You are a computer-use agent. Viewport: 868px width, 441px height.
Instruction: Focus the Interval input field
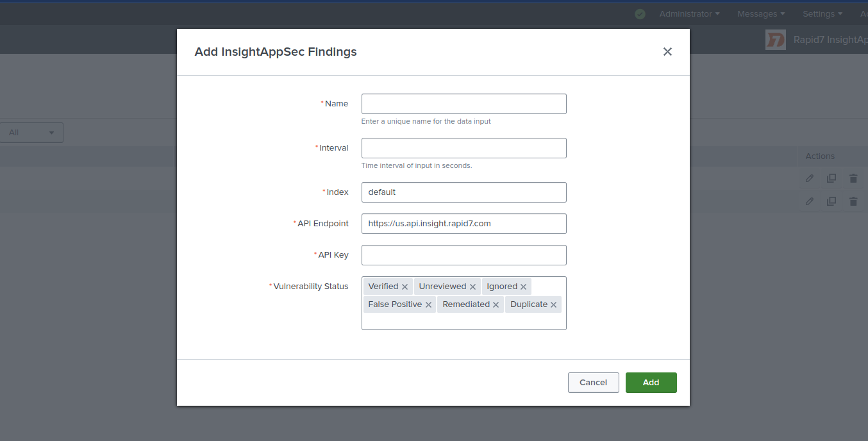pyautogui.click(x=464, y=148)
